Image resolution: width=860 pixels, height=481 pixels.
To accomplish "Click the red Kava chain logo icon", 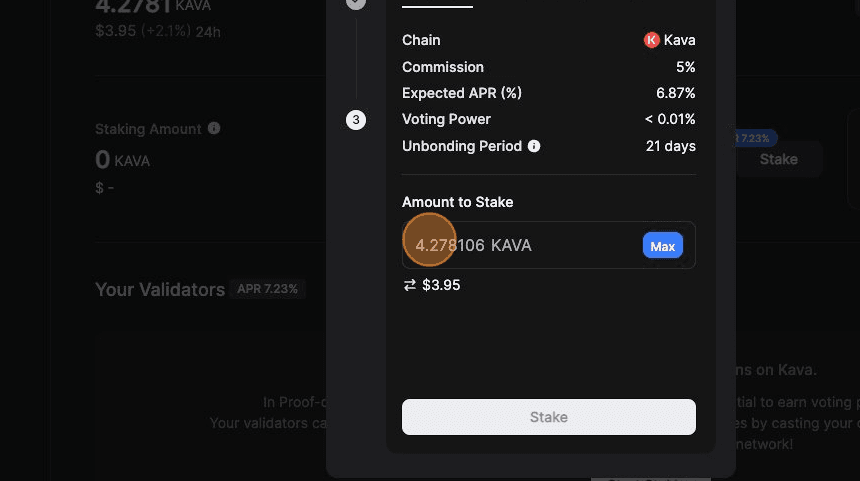I will coord(652,41).
